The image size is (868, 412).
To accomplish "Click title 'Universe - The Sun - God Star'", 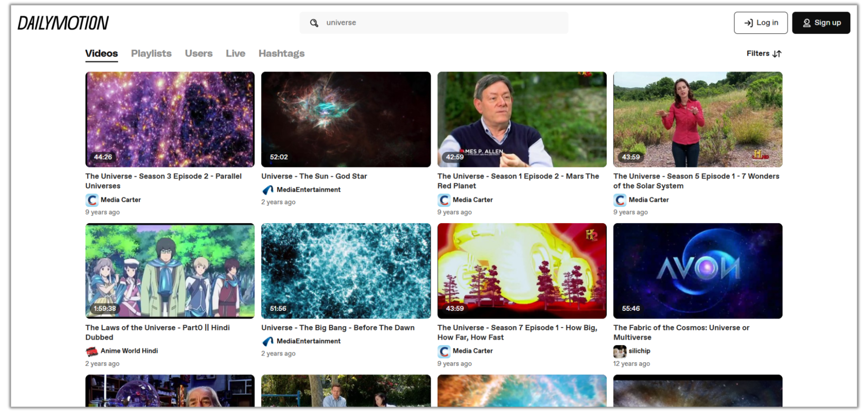I will [314, 176].
